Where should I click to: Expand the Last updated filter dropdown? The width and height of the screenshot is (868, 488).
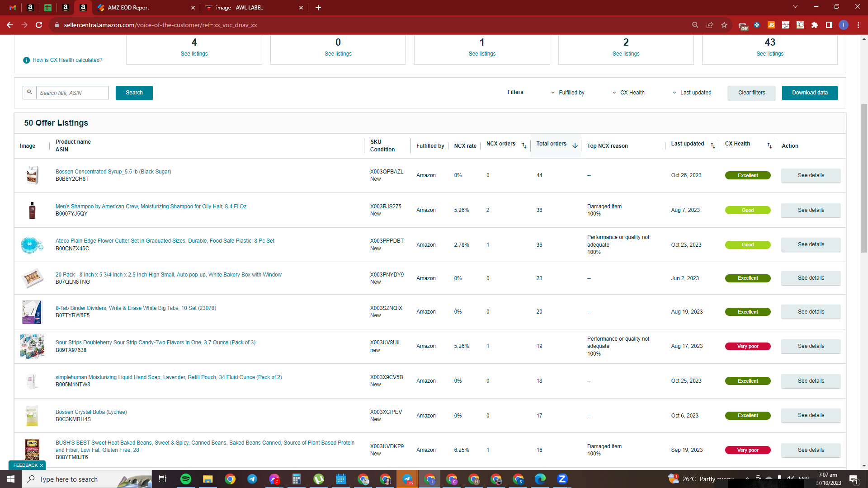[692, 93]
